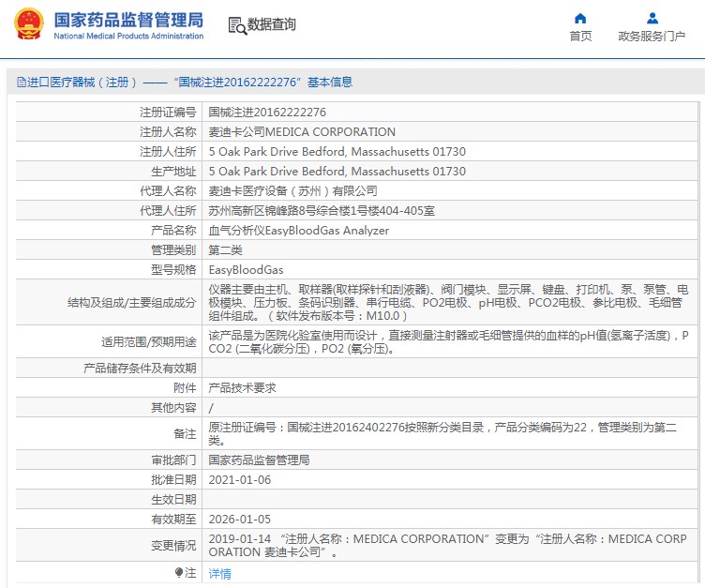Click the 国家药品监督管理局 site title
Viewport: 705px width, 588px height.
click(x=127, y=19)
